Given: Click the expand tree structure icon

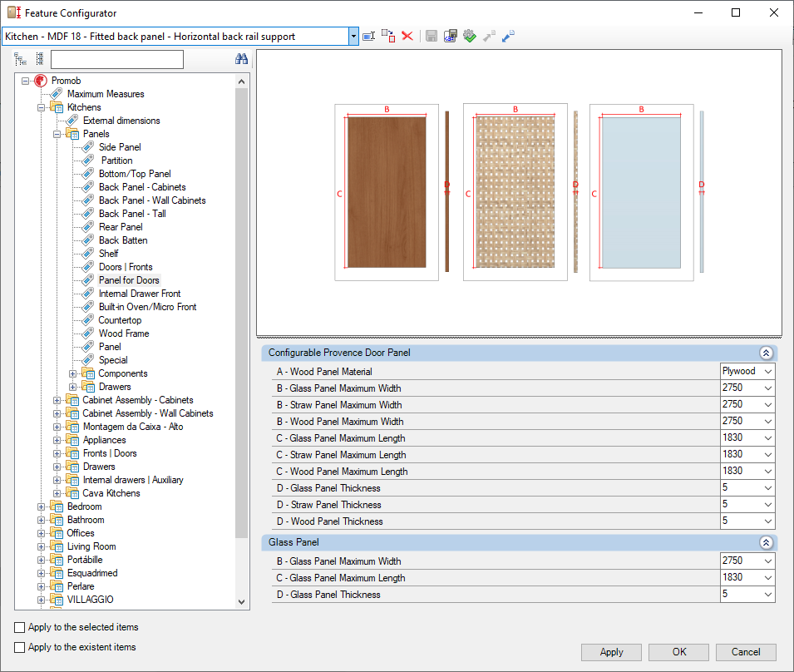Looking at the screenshot, I should click(x=20, y=59).
